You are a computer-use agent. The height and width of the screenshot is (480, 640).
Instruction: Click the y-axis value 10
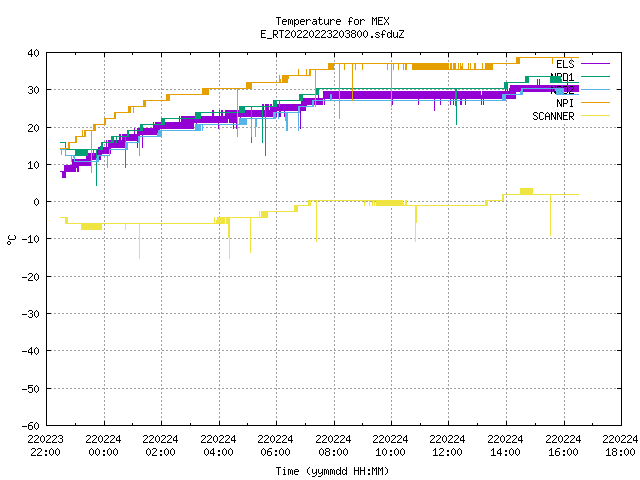33,165
